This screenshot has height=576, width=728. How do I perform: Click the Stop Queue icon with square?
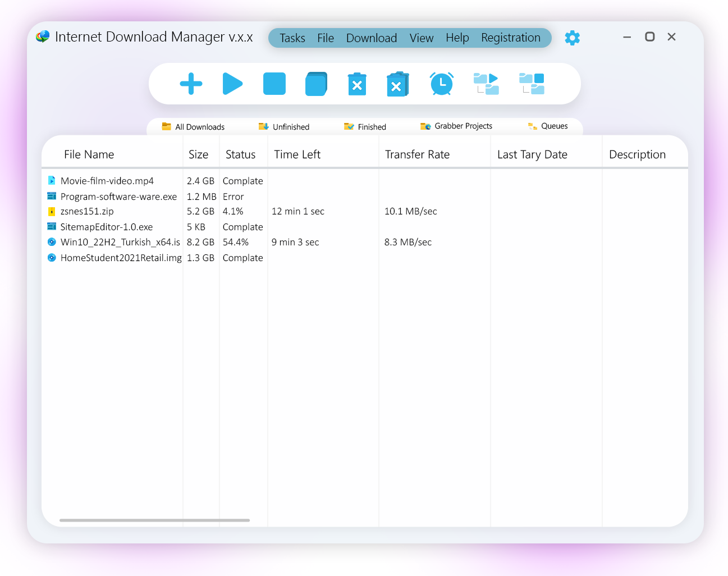(532, 84)
